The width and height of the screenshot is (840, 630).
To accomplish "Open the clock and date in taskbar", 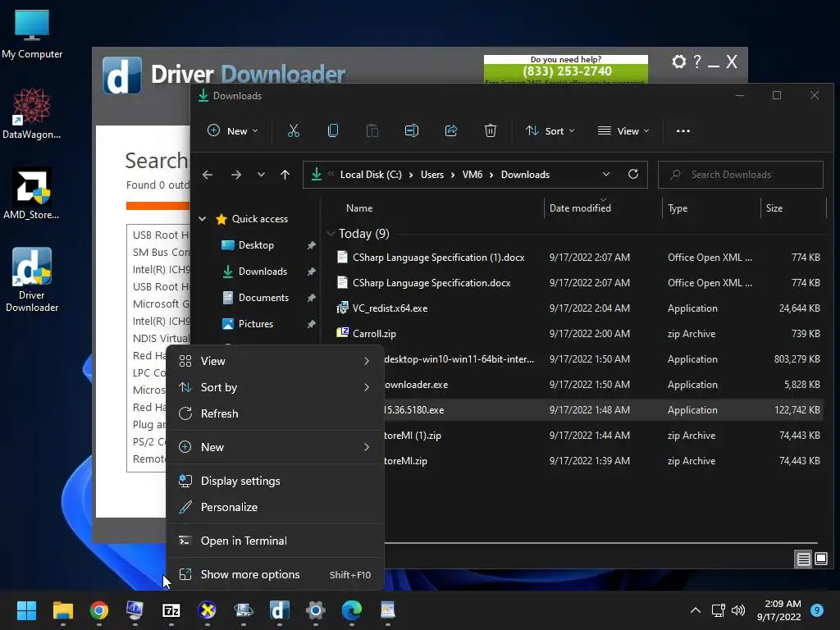I will point(778,610).
